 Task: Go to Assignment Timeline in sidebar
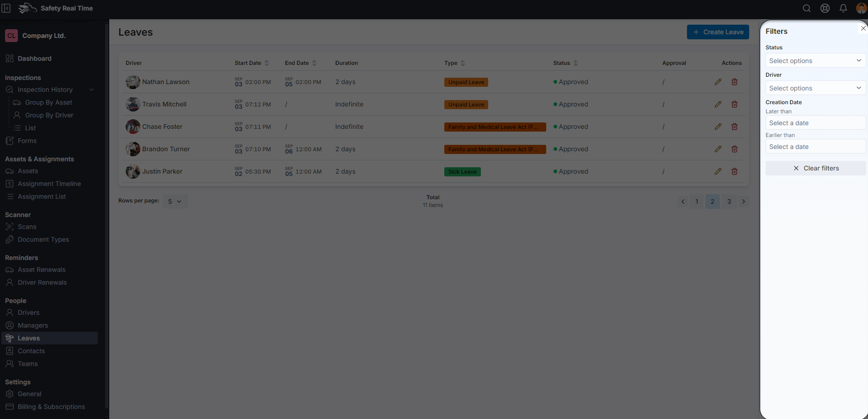[49, 184]
